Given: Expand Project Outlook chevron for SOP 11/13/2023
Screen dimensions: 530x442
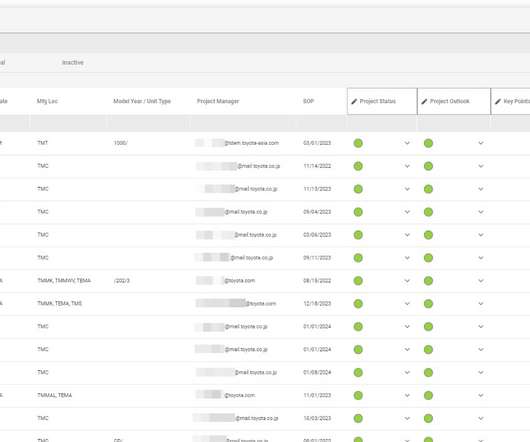Looking at the screenshot, I should 481,189.
